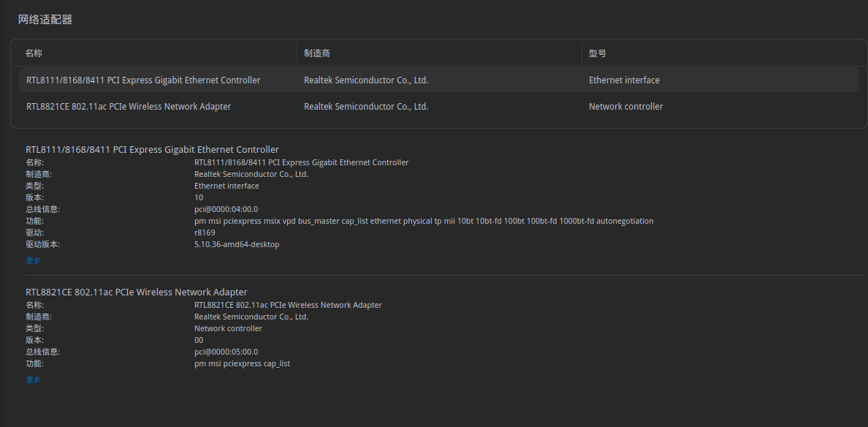Click the pci@0000:04:00.0 bus info value
The width and height of the screenshot is (868, 427).
[x=226, y=209]
